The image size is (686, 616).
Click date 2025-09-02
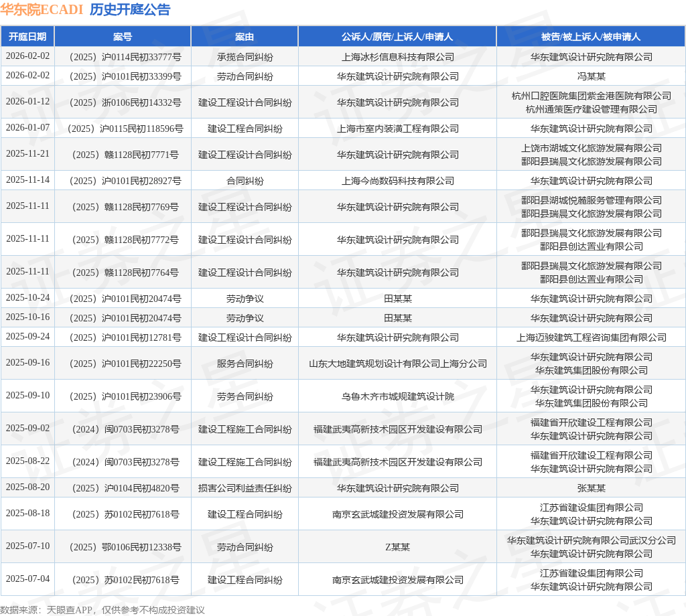pyautogui.click(x=27, y=429)
